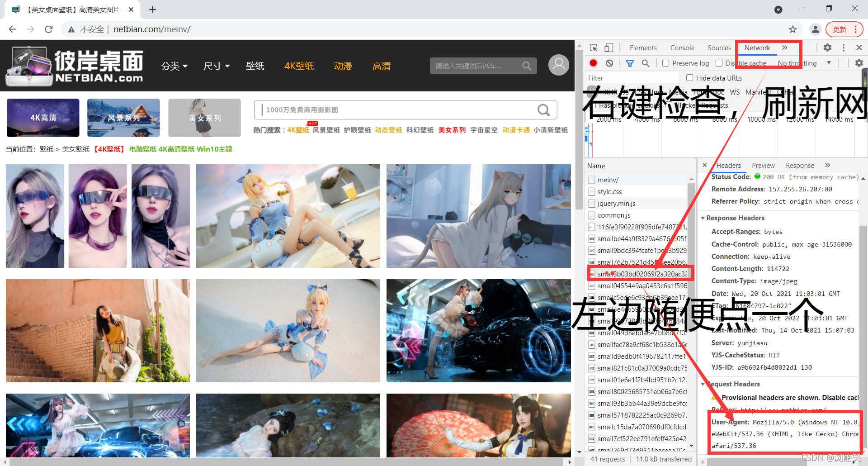Expand the 分类 dropdown menu

point(175,66)
